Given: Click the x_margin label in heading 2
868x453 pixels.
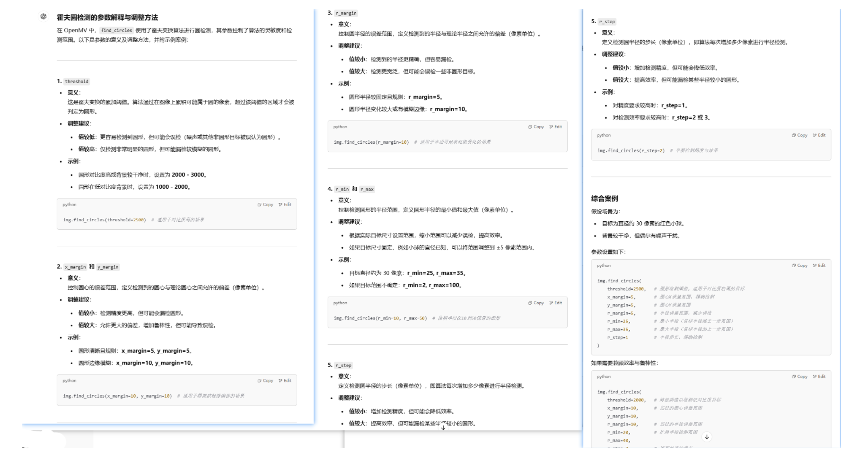Looking at the screenshot, I should tap(76, 267).
